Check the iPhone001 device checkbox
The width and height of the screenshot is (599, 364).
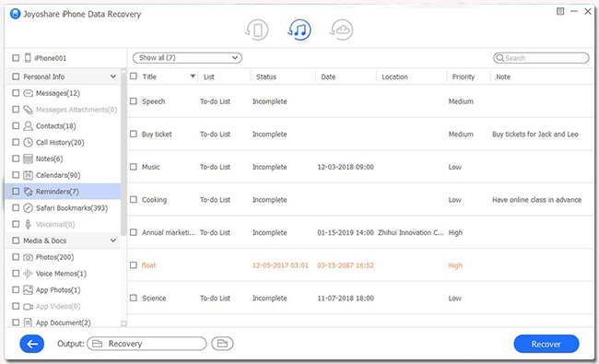tap(16, 58)
